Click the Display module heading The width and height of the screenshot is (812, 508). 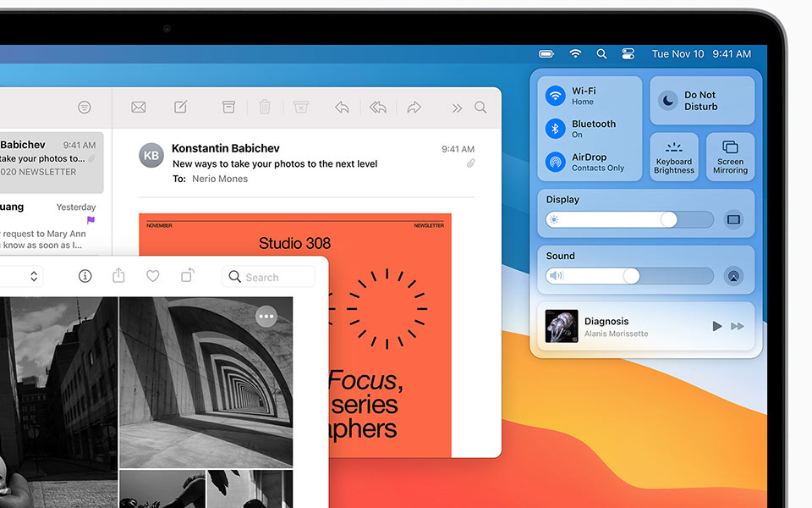(562, 200)
